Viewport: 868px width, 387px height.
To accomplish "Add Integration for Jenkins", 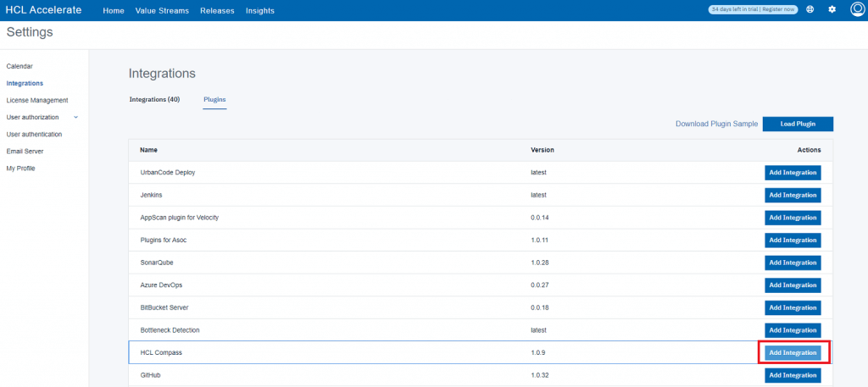I will coord(793,195).
